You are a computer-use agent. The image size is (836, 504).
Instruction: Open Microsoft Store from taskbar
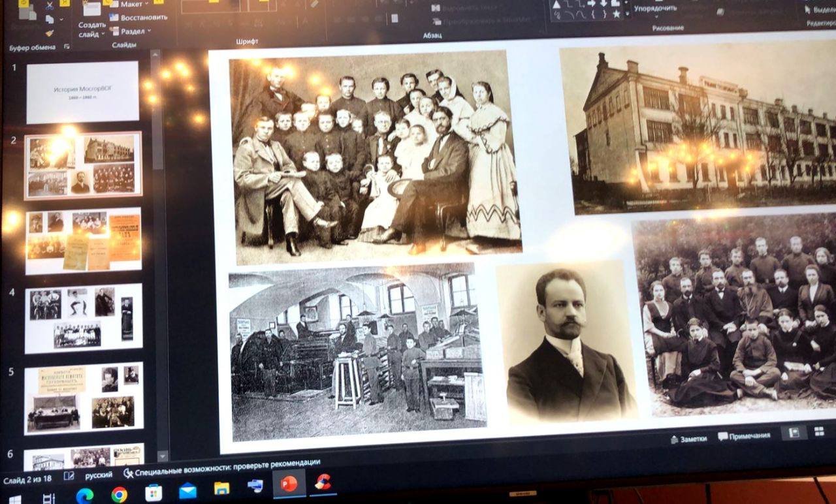coord(153,492)
